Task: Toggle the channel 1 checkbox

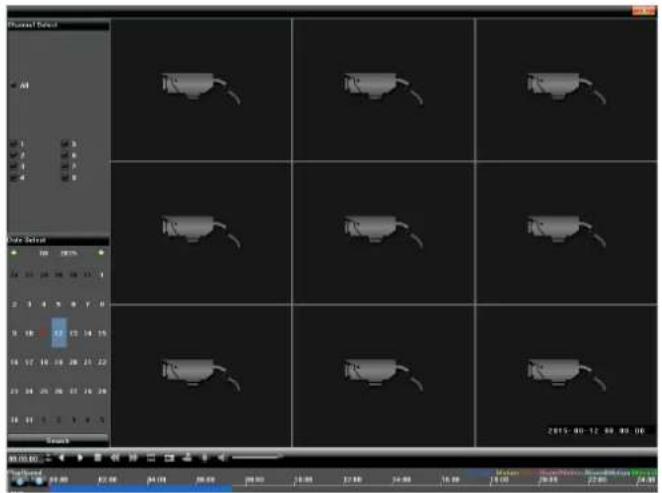Action: coord(14,144)
